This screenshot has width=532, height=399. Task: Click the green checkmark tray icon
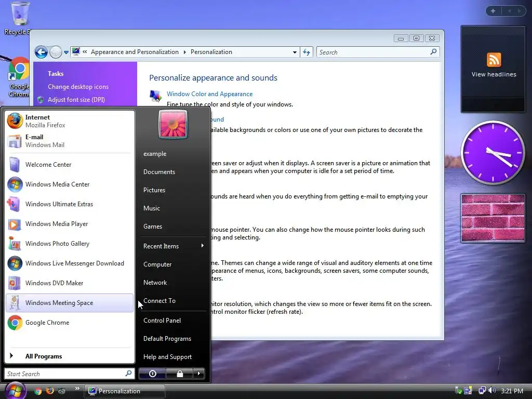click(458, 391)
